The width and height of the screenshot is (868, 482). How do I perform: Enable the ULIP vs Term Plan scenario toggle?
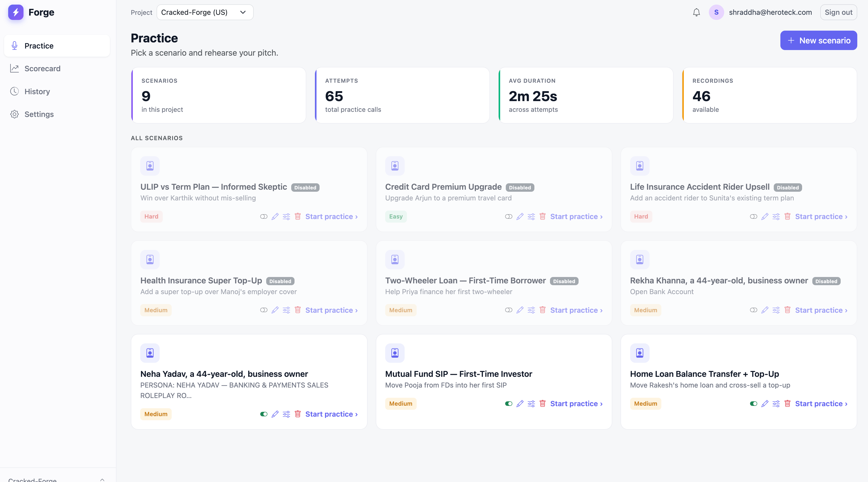(264, 216)
